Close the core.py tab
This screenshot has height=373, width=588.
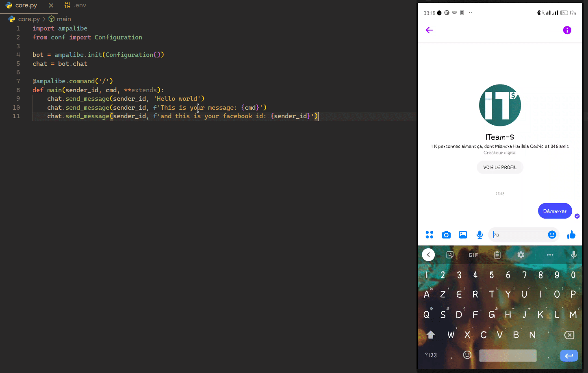[51, 5]
